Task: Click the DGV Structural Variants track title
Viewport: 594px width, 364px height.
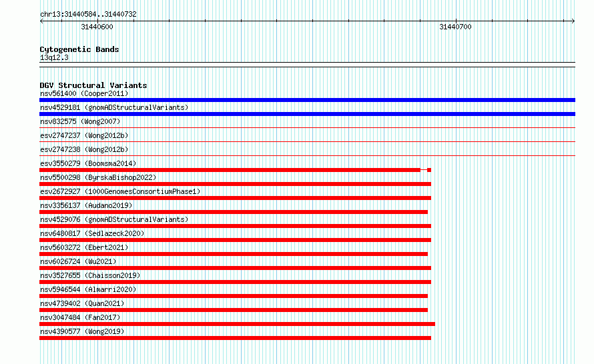Action: pos(93,85)
